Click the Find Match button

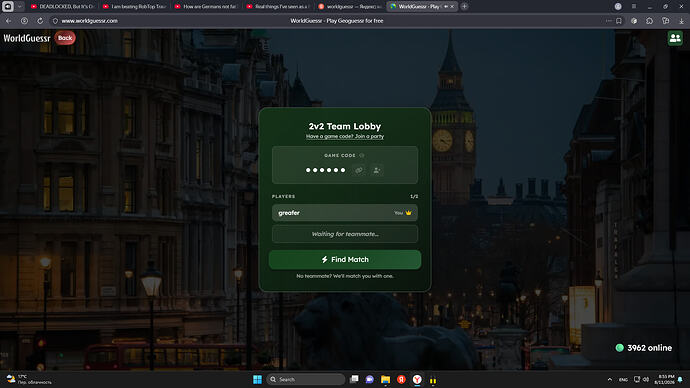pos(345,260)
